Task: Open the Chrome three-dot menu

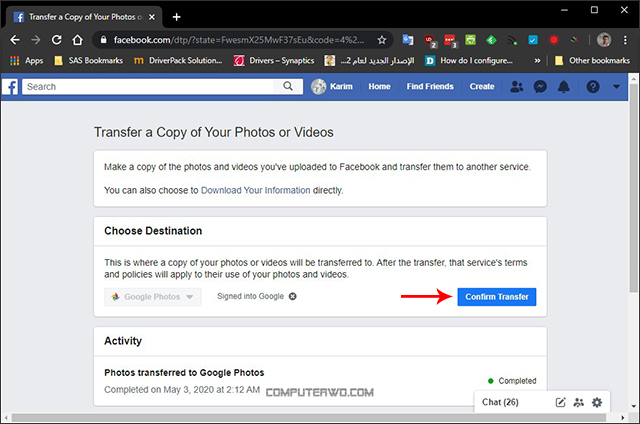Action: pos(625,40)
